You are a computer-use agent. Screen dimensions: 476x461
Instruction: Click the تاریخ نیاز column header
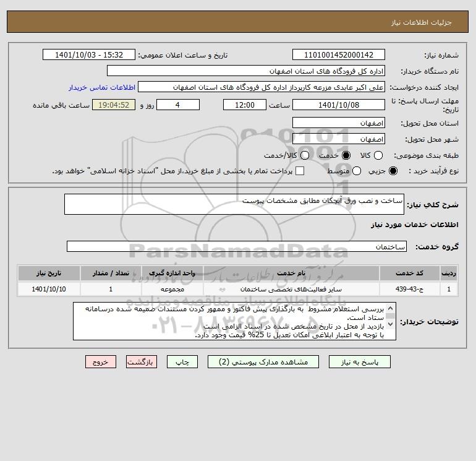(x=49, y=273)
